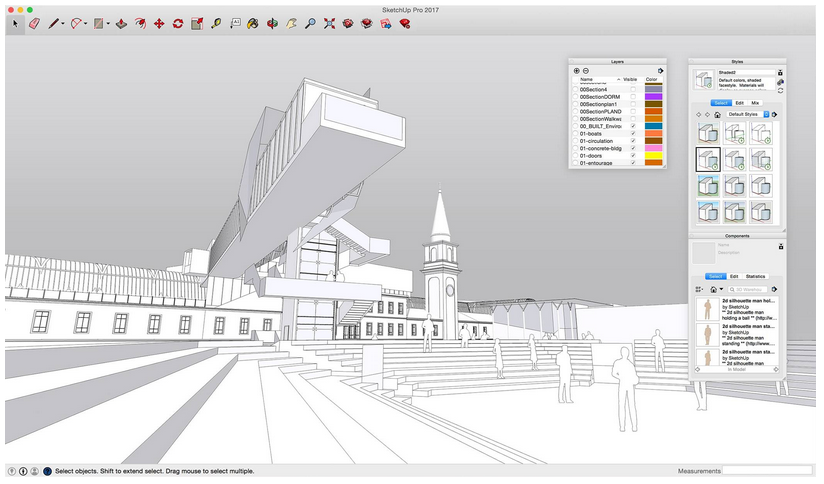This screenshot has width=824, height=484.
Task: Set 01-doors as the active layer
Action: point(575,156)
